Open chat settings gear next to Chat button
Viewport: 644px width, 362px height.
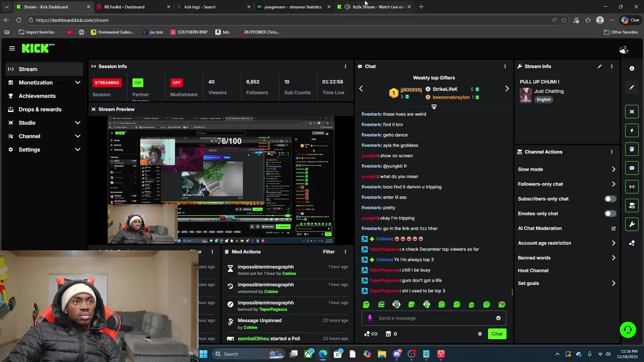tap(480, 334)
